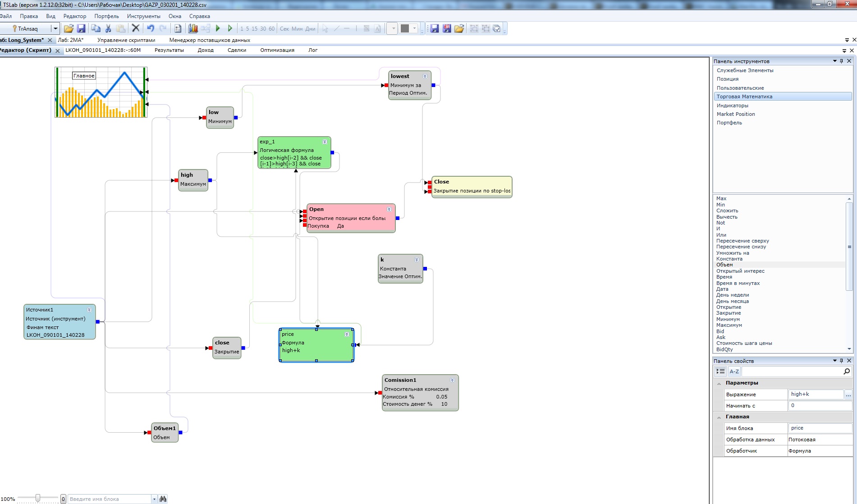Expand the exp_1 block chevron
This screenshot has height=504, width=857.
325,142
